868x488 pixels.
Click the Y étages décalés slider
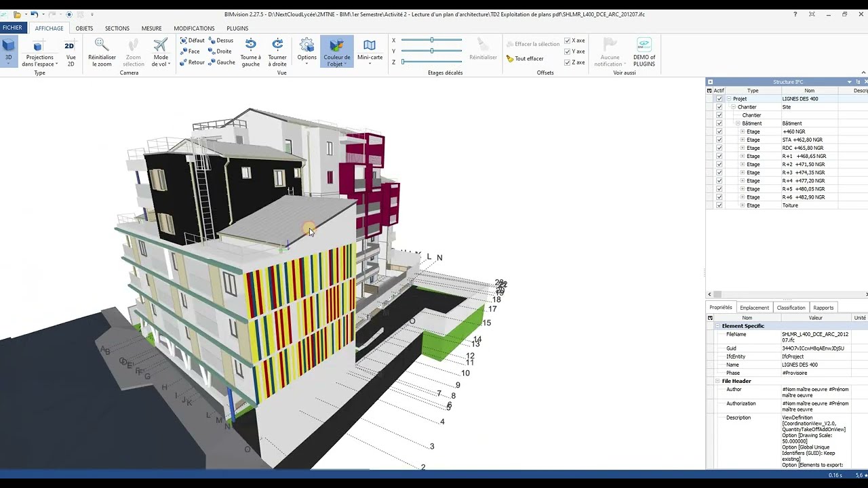pos(431,51)
